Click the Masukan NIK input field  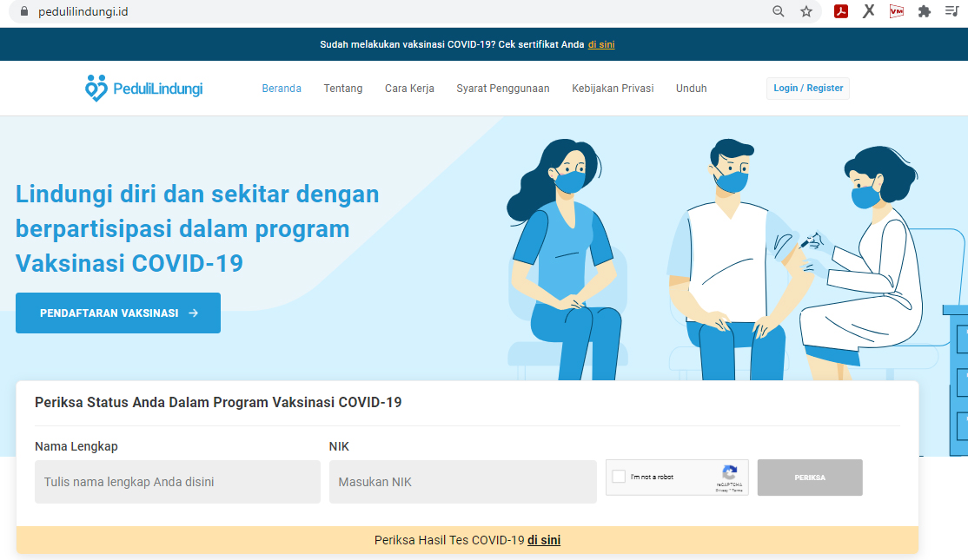point(462,482)
